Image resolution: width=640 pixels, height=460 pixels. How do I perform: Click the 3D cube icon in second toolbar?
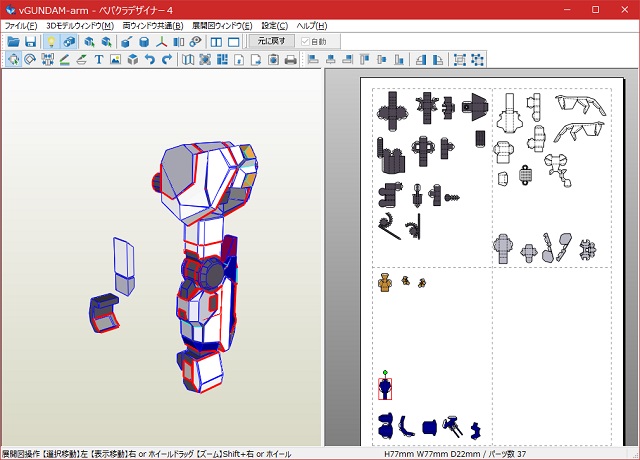tap(133, 60)
